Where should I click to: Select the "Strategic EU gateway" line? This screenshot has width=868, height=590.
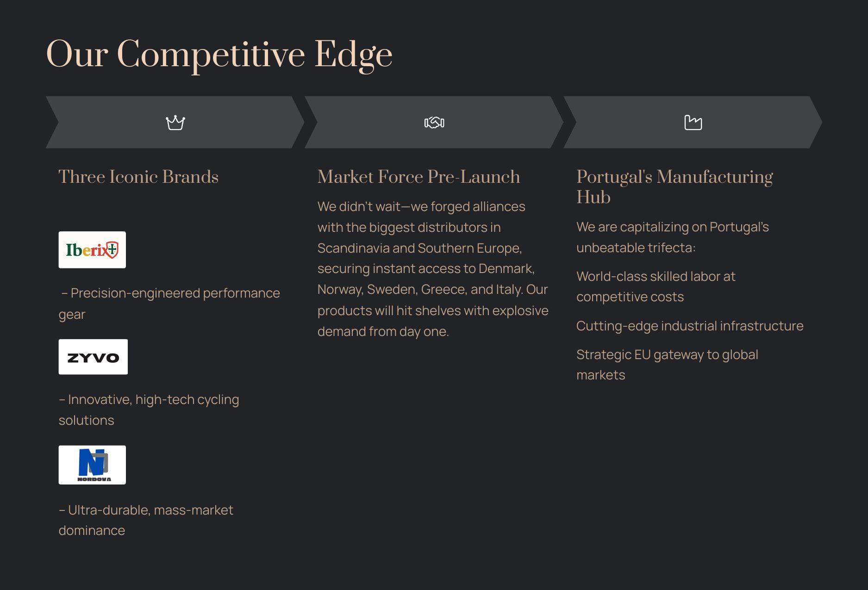tap(667, 365)
